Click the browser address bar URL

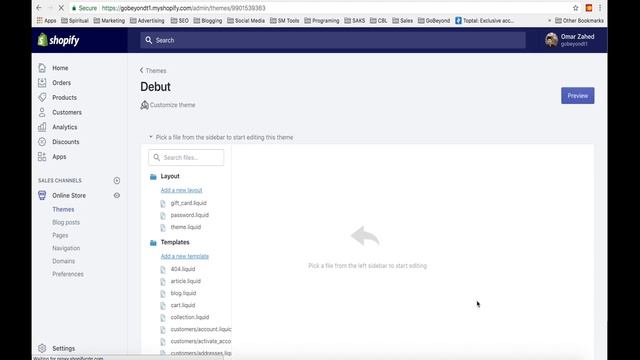click(x=183, y=8)
